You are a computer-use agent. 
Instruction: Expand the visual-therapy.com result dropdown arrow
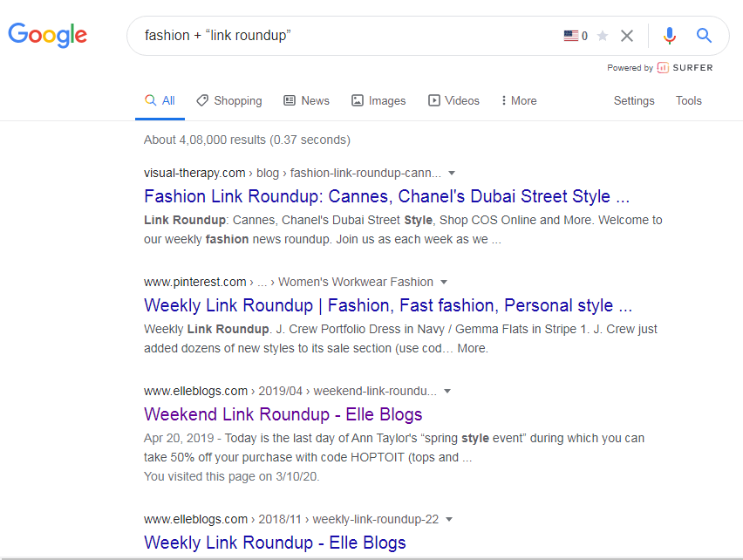click(452, 174)
